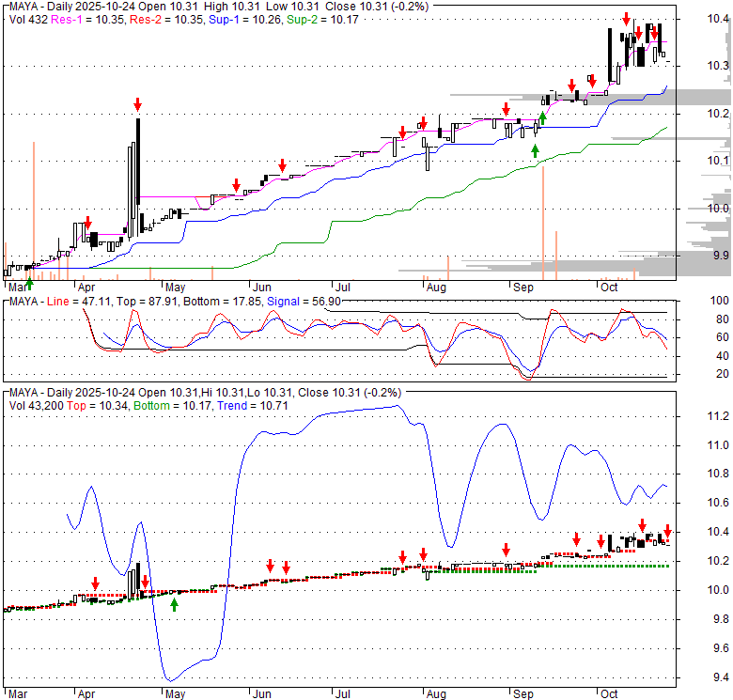This screenshot has width=733, height=700.
Task: Click the Aug label on bottom chart axis
Action: [433, 692]
